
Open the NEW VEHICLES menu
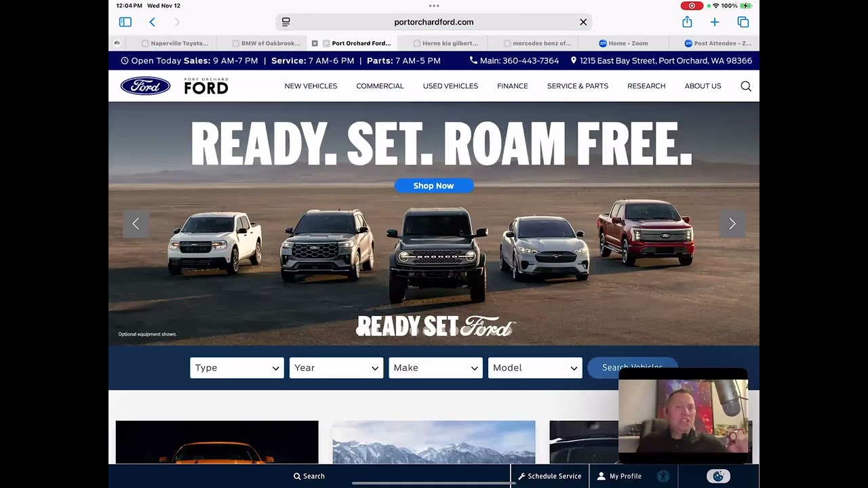(x=311, y=86)
